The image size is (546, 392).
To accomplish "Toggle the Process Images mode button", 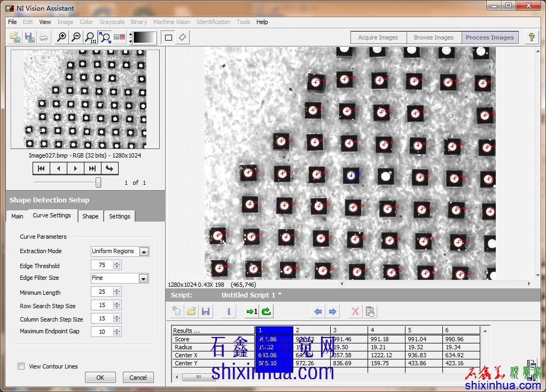I will [489, 37].
